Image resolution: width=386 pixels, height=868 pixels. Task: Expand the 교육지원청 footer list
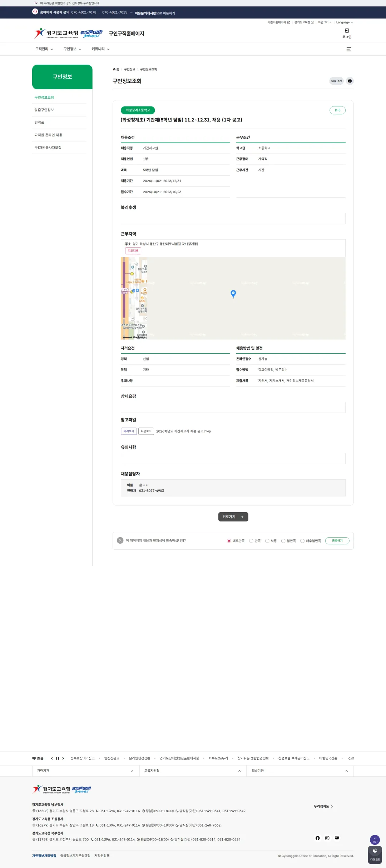click(x=193, y=771)
